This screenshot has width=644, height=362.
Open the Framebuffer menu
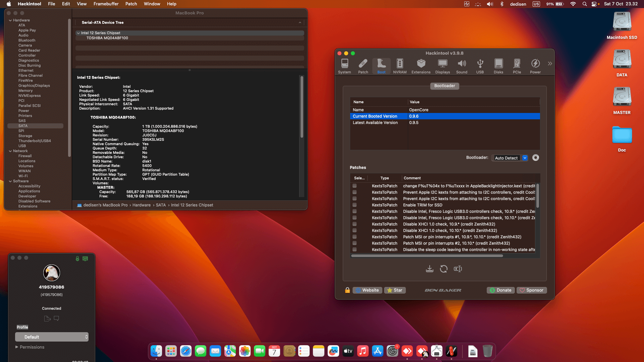106,4
